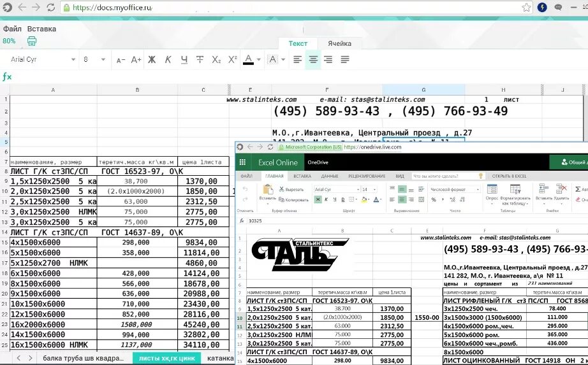This screenshot has height=365, width=588.
Task: Align text left in MyOffice toolbar
Action: click(x=297, y=60)
